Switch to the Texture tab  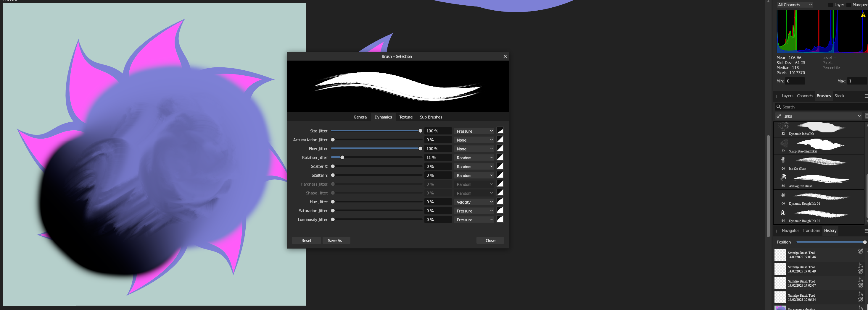pos(406,117)
